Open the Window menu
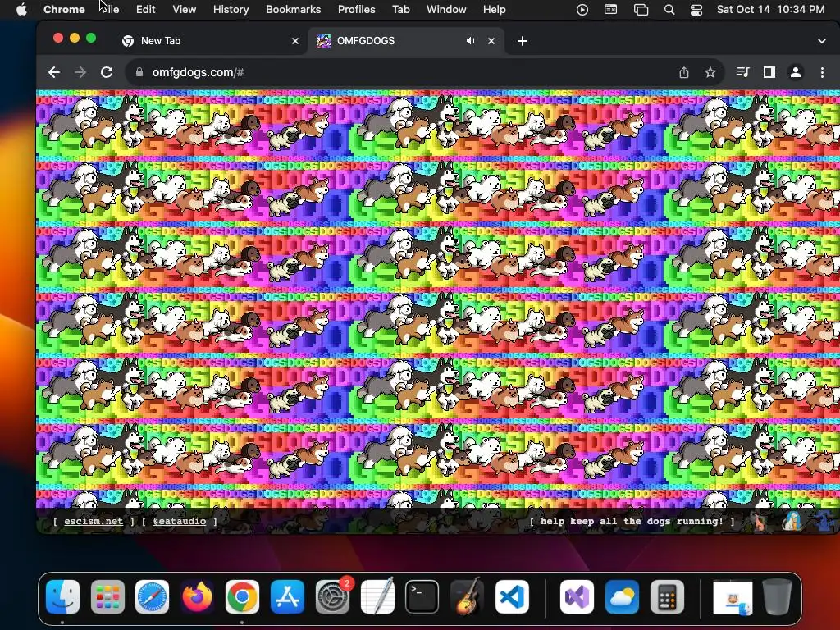The height and width of the screenshot is (630, 840). (446, 10)
